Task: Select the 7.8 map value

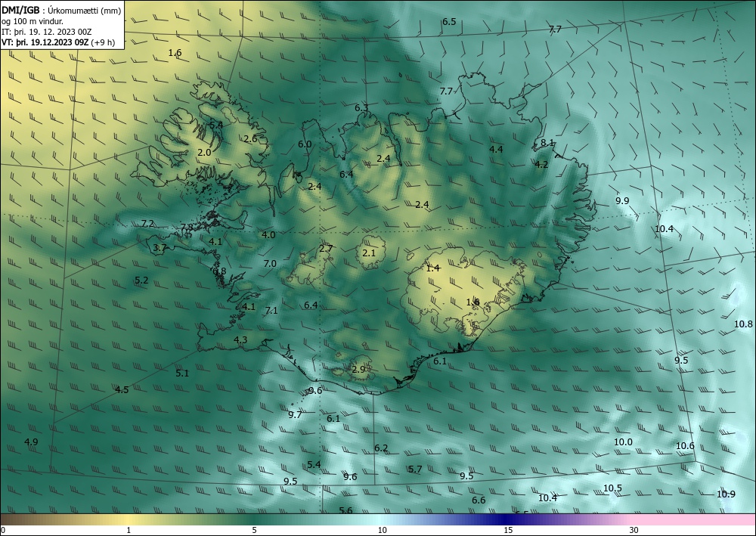Action: click(x=187, y=228)
